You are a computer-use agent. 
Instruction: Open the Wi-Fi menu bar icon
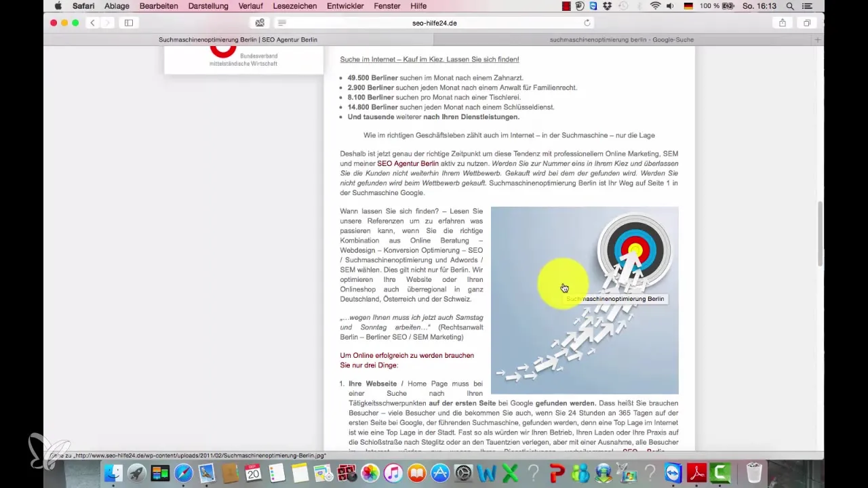pos(655,6)
